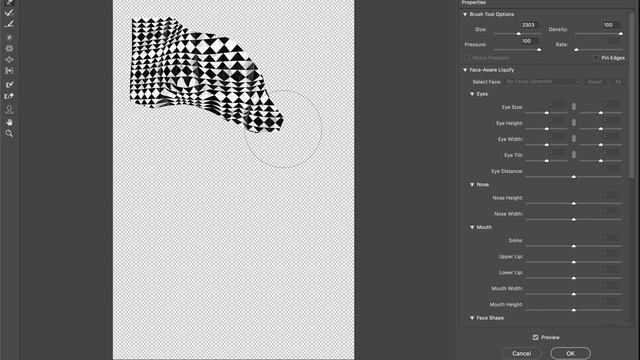This screenshot has width=640, height=360.
Task: Enable the Pin Edges checkbox
Action: tap(596, 58)
